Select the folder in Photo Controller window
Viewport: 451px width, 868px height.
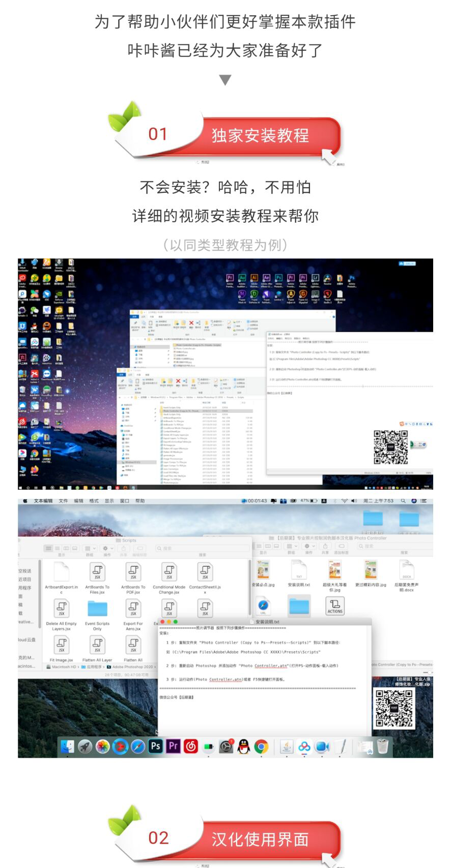[x=299, y=606]
